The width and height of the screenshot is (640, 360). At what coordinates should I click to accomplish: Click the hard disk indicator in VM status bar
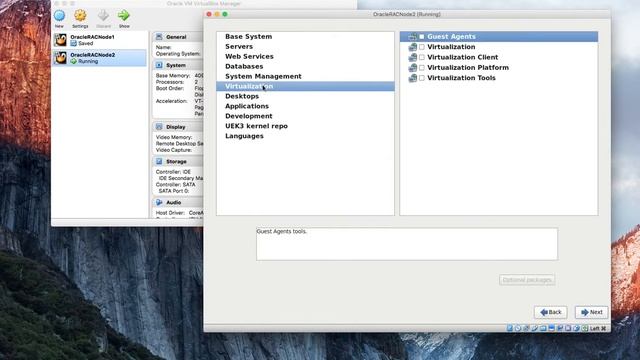coord(510,328)
